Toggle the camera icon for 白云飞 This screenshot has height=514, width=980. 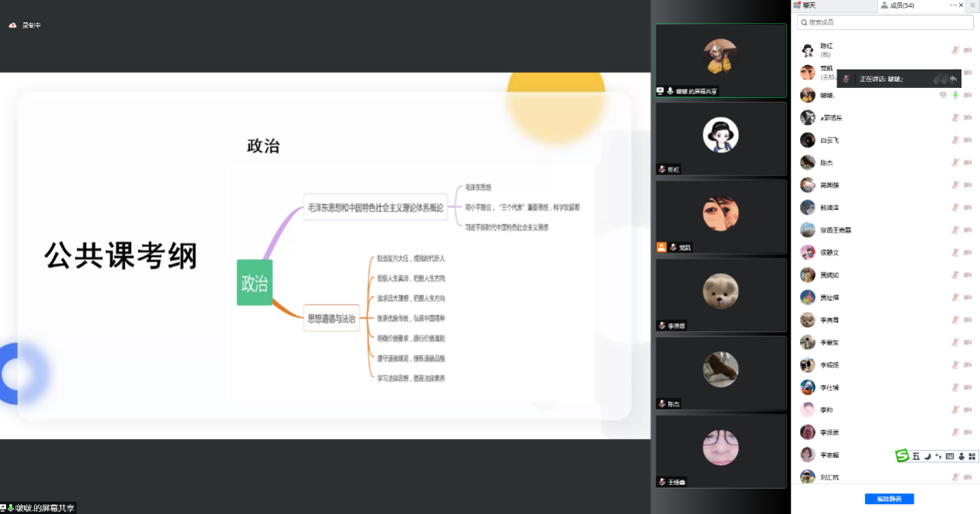click(x=968, y=140)
